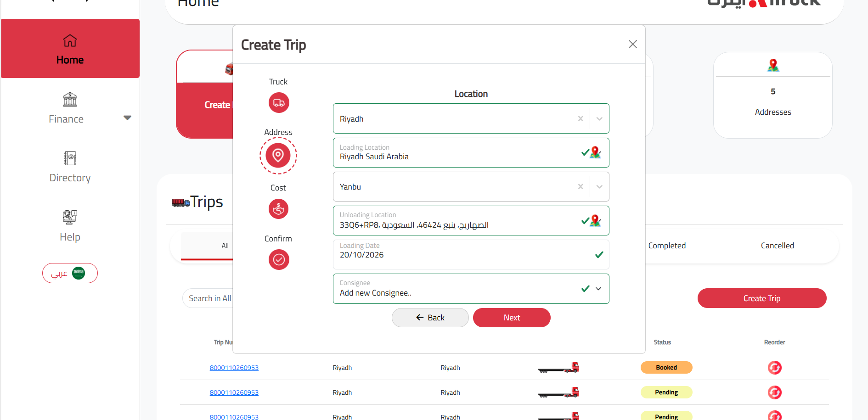
Task: Clear the Yanbu location selection
Action: pyautogui.click(x=581, y=186)
